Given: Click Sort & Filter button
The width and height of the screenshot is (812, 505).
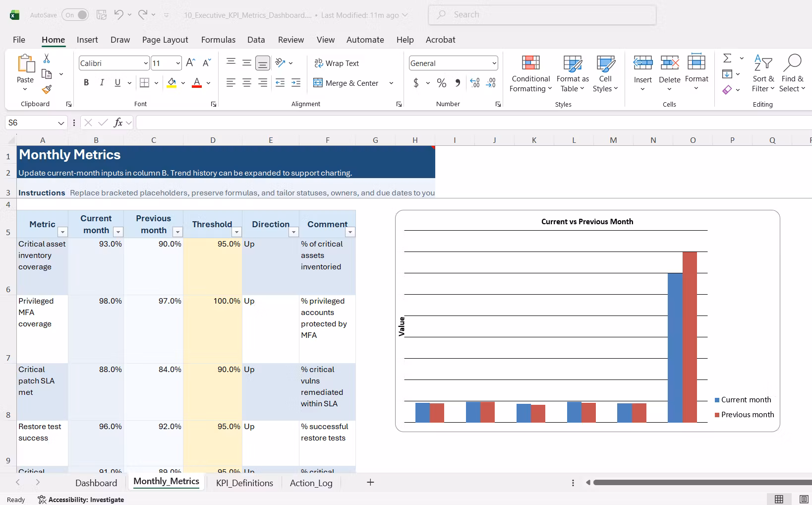Looking at the screenshot, I should (763, 74).
